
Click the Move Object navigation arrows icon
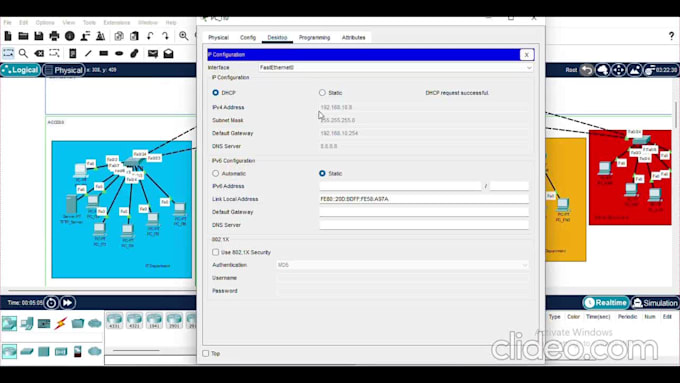(619, 70)
